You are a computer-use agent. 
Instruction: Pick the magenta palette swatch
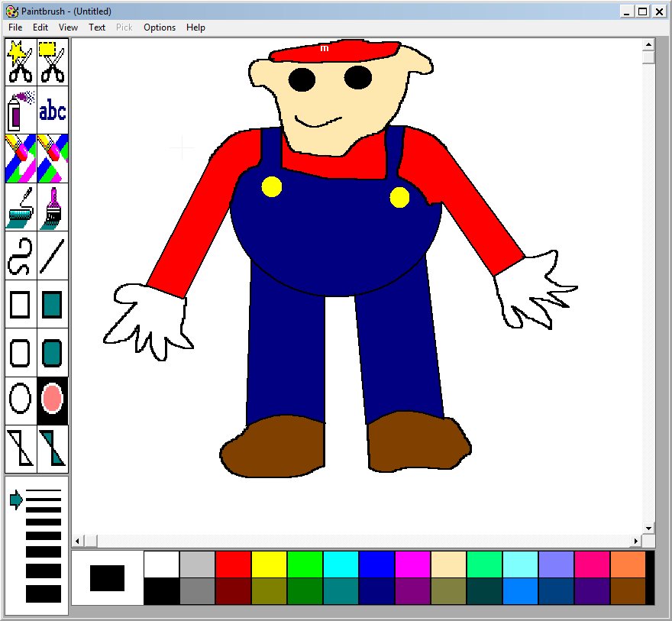[x=412, y=564]
